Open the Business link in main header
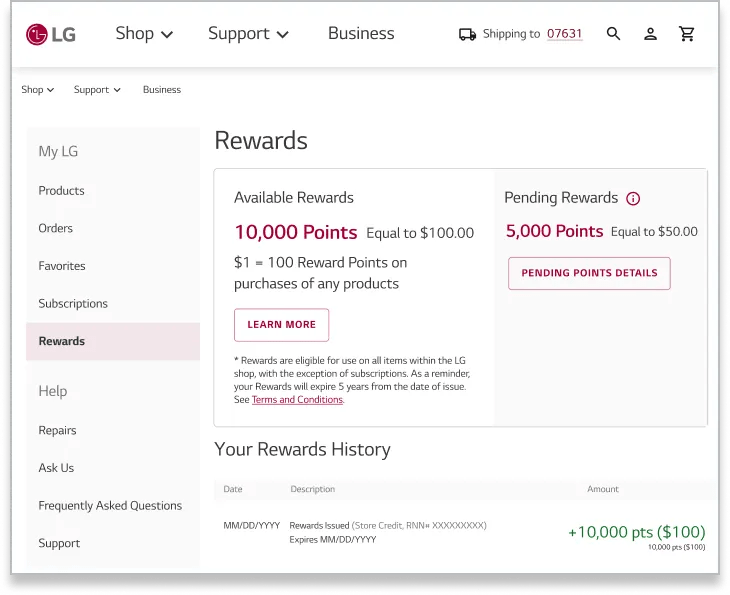Image resolution: width=730 pixels, height=595 pixels. (361, 34)
